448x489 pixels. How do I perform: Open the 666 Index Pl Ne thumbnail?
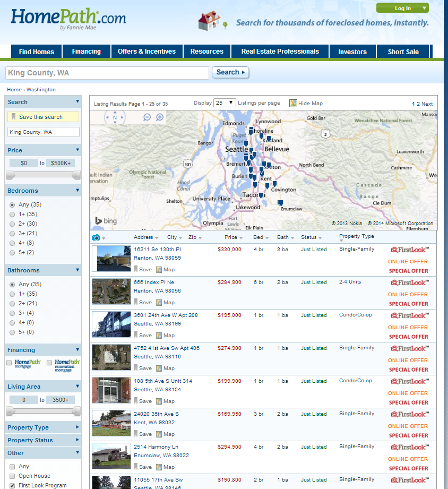click(111, 291)
